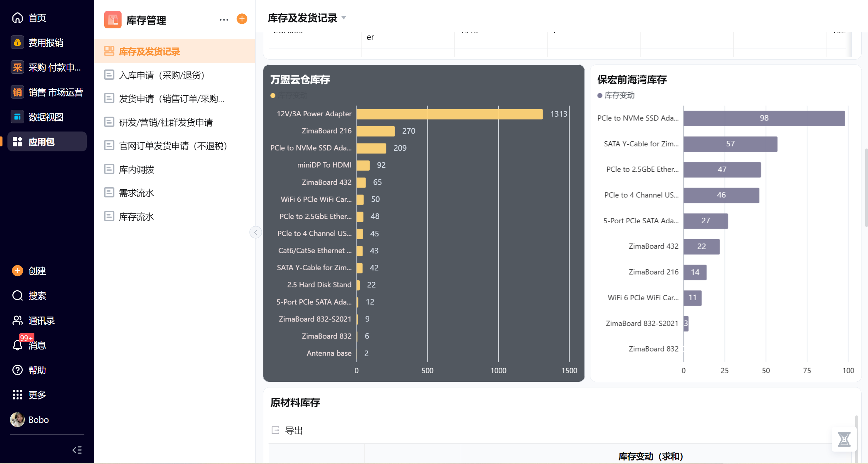
Task: Click PCIe to NVMe SSD yellow bar 209
Action: point(371,148)
